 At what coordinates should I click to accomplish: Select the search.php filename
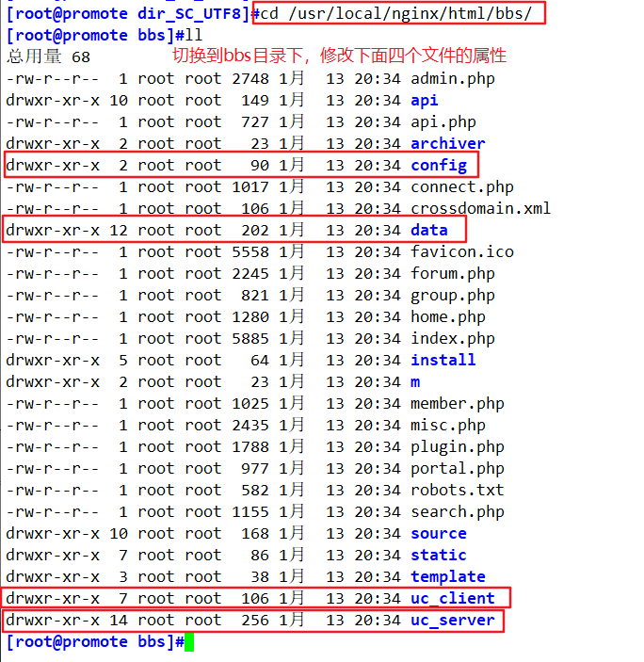(x=457, y=512)
